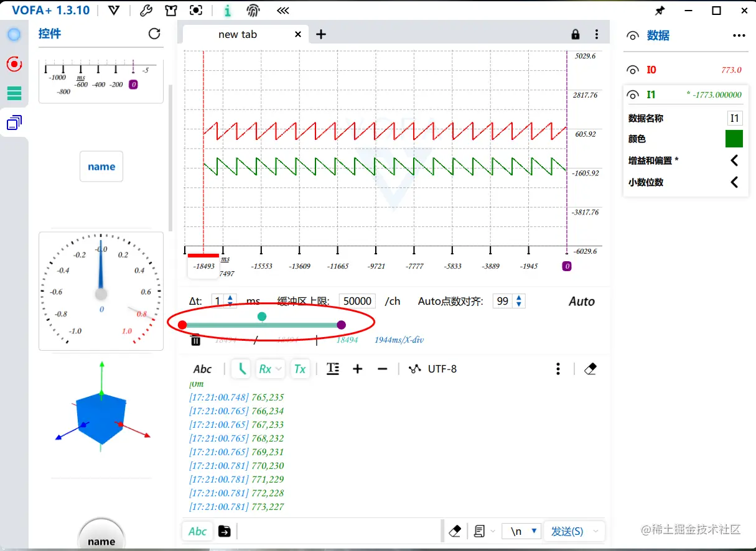Screen dimensions: 756x551
Task: Increase font size with plus icon
Action: (357, 369)
